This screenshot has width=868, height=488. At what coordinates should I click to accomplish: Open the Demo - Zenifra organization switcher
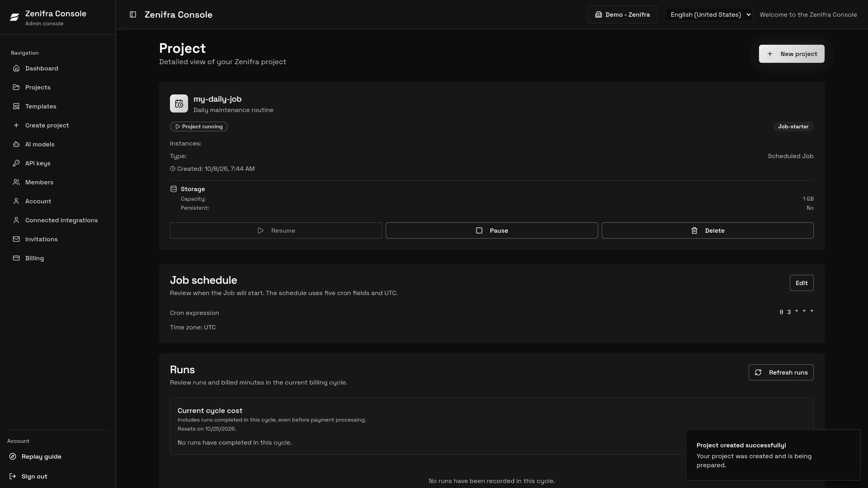click(622, 14)
